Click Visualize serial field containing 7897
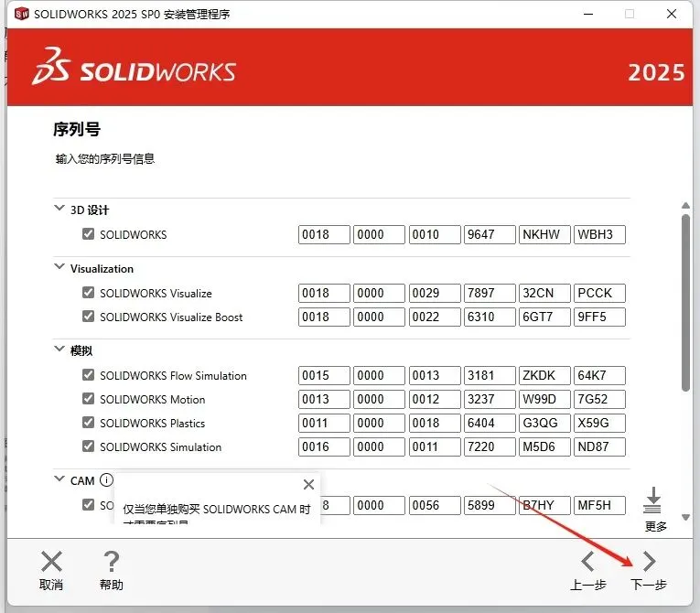Image resolution: width=700 pixels, height=613 pixels. coord(490,293)
